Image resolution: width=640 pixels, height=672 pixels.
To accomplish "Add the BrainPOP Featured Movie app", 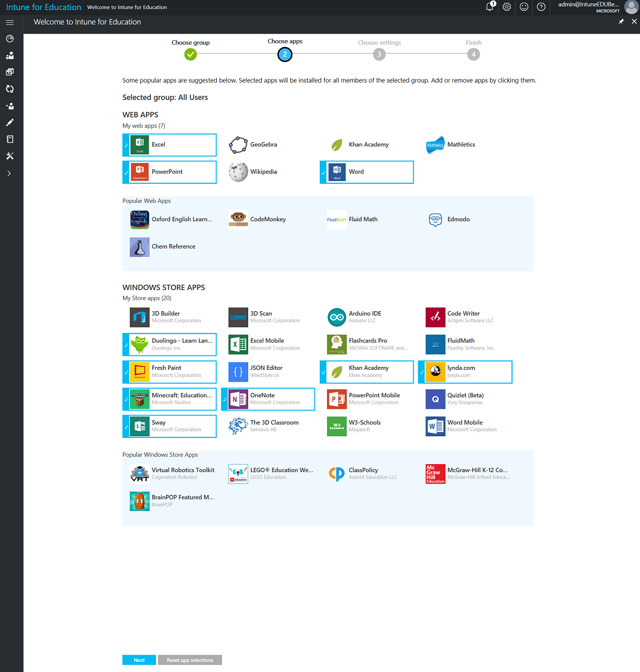I will [x=169, y=502].
